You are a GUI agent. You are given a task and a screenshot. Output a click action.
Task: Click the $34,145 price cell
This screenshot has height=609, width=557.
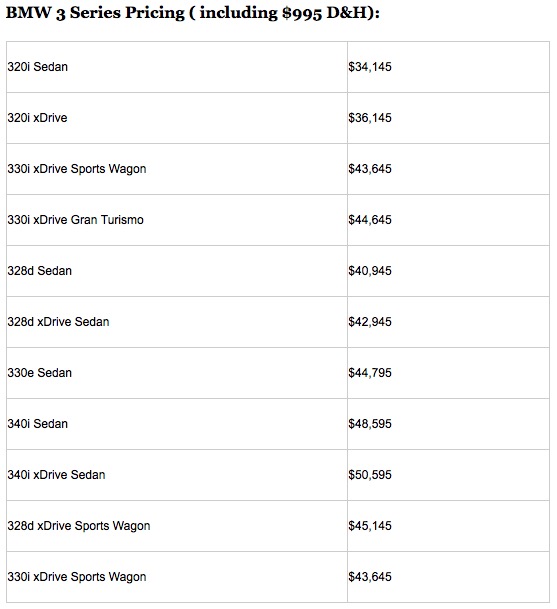[x=370, y=67]
